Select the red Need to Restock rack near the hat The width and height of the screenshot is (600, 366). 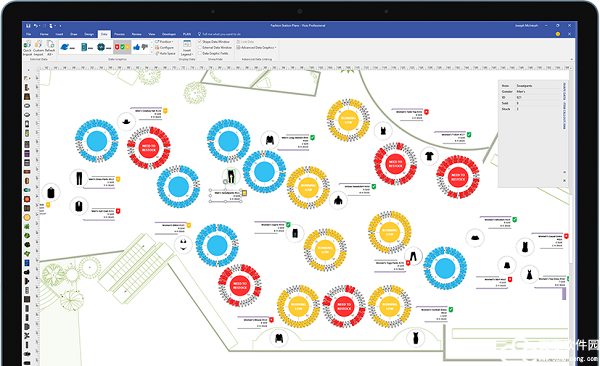pyautogui.click(x=149, y=148)
